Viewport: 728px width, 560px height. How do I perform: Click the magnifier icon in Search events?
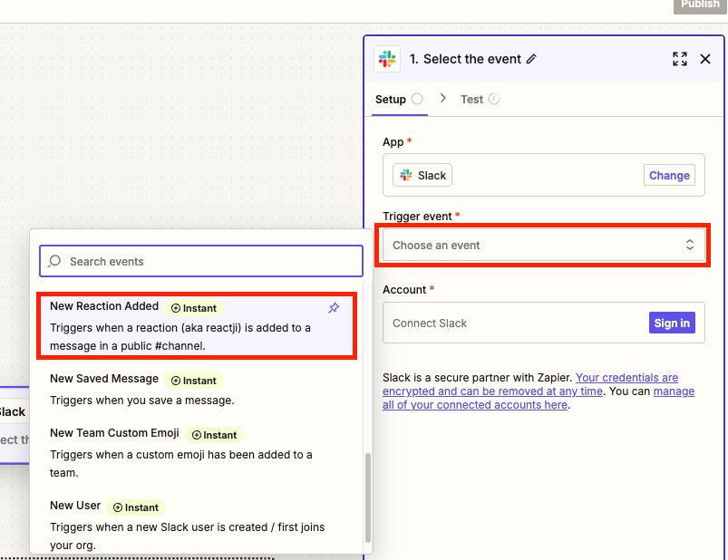54,261
